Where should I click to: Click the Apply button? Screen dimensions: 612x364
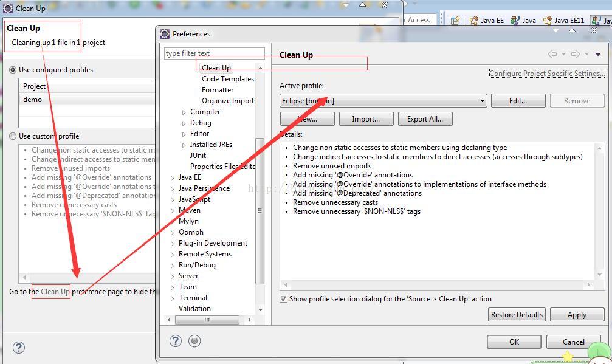pos(577,314)
